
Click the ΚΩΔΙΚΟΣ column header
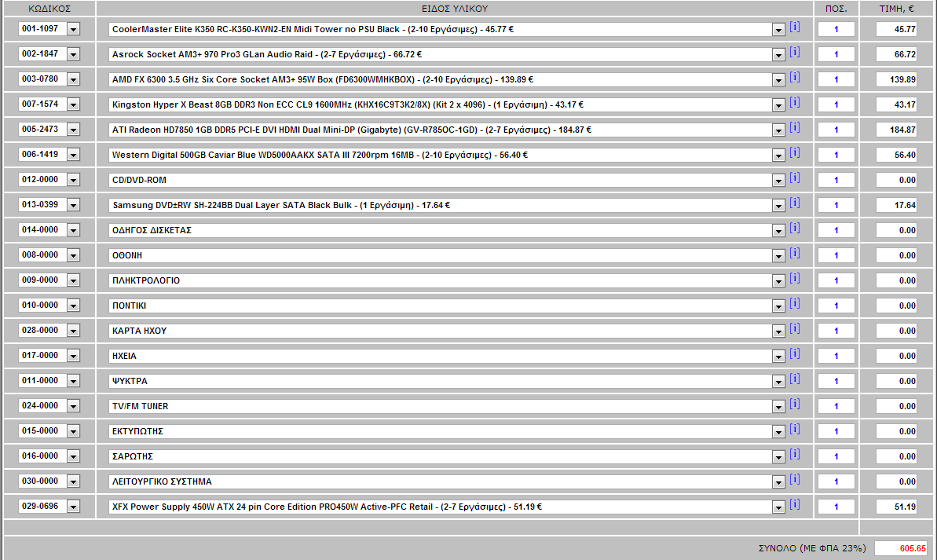[49, 9]
